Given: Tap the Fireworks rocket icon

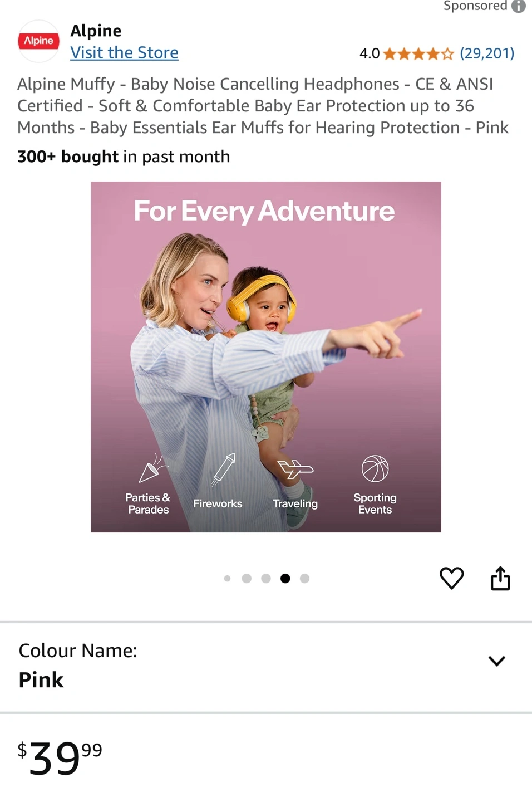Looking at the screenshot, I should click(224, 470).
